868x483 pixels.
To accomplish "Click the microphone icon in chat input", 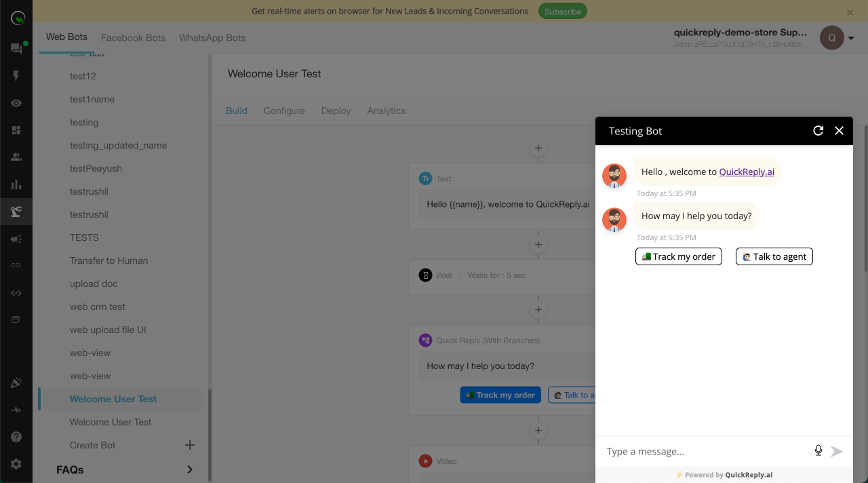I will 818,450.
